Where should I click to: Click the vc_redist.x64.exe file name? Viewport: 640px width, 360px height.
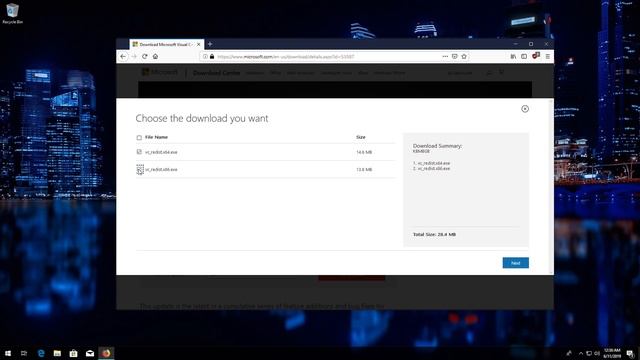click(x=161, y=152)
